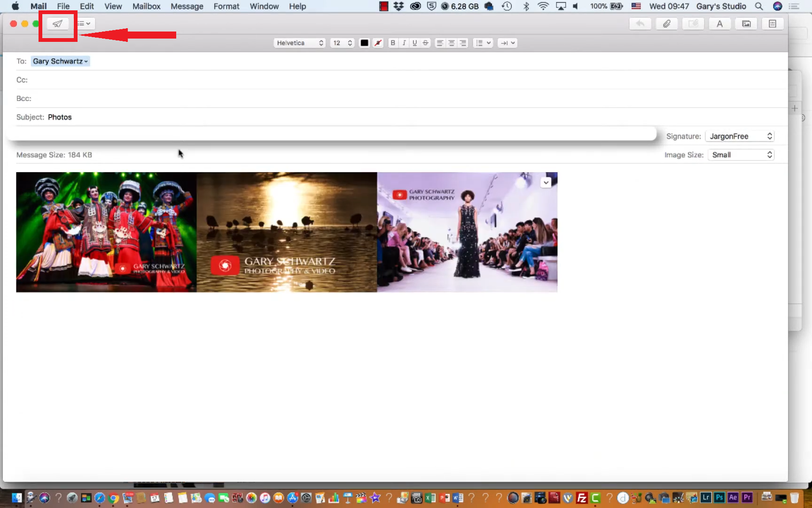Open the stationery pane icon
This screenshot has height=508, width=812.
point(773,24)
